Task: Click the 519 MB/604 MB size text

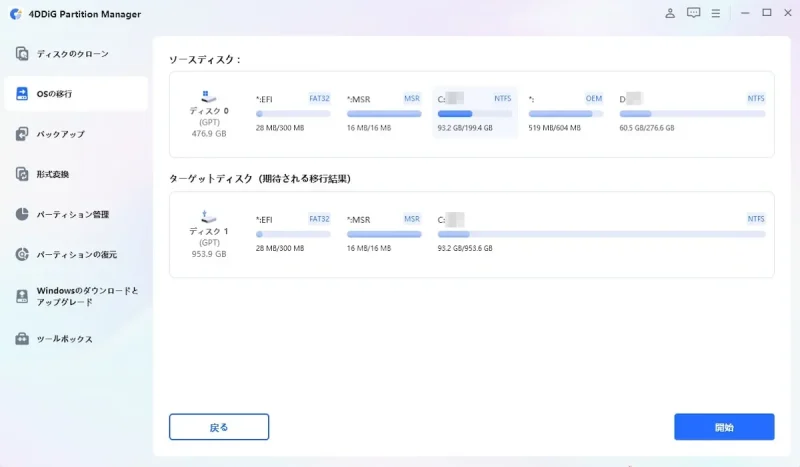Action: pyautogui.click(x=554, y=128)
